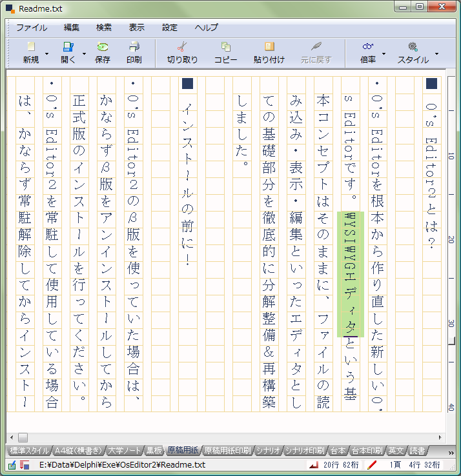Select the 大学ノート style tab

(x=125, y=450)
